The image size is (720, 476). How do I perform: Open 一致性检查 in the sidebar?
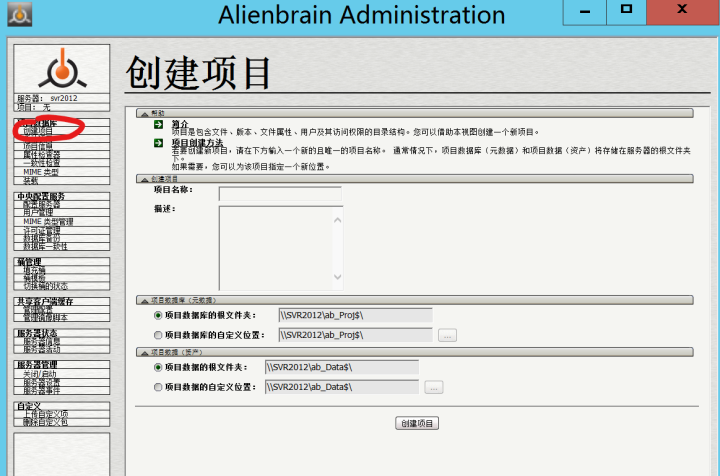(x=42, y=163)
